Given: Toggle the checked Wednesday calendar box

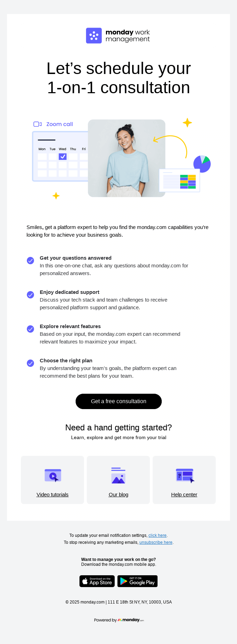Looking at the screenshot, I should pos(62,156).
